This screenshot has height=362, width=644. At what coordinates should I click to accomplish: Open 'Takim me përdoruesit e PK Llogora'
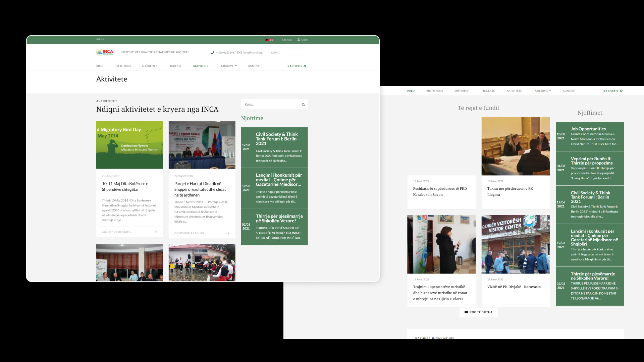coord(510,191)
